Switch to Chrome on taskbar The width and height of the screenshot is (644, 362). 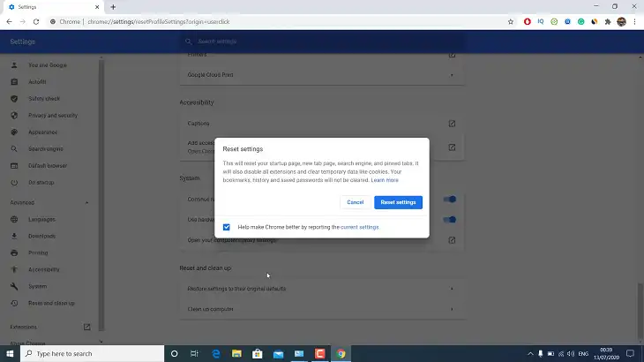click(341, 354)
